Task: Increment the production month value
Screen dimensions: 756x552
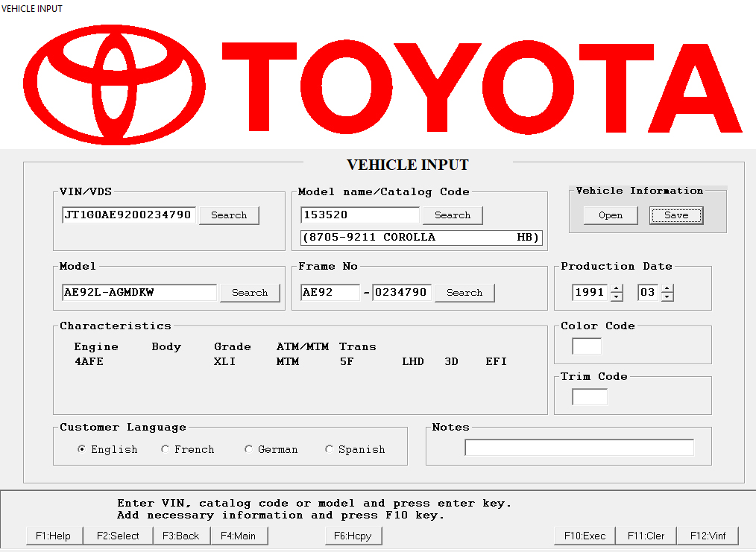Action: point(667,288)
